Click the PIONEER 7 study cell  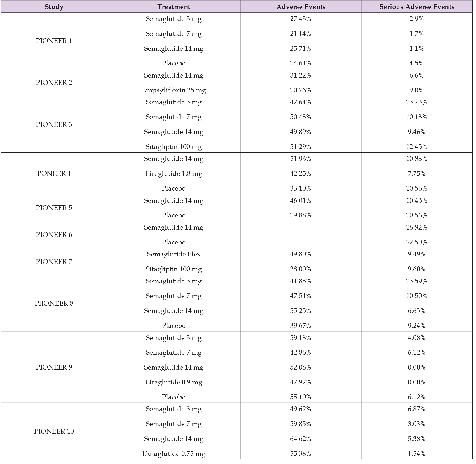pyautogui.click(x=54, y=262)
